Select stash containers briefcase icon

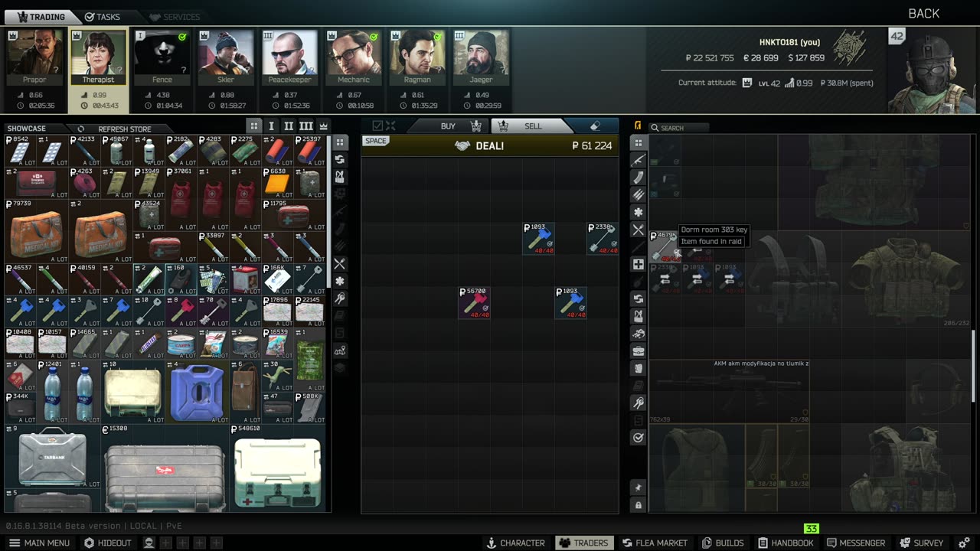639,350
